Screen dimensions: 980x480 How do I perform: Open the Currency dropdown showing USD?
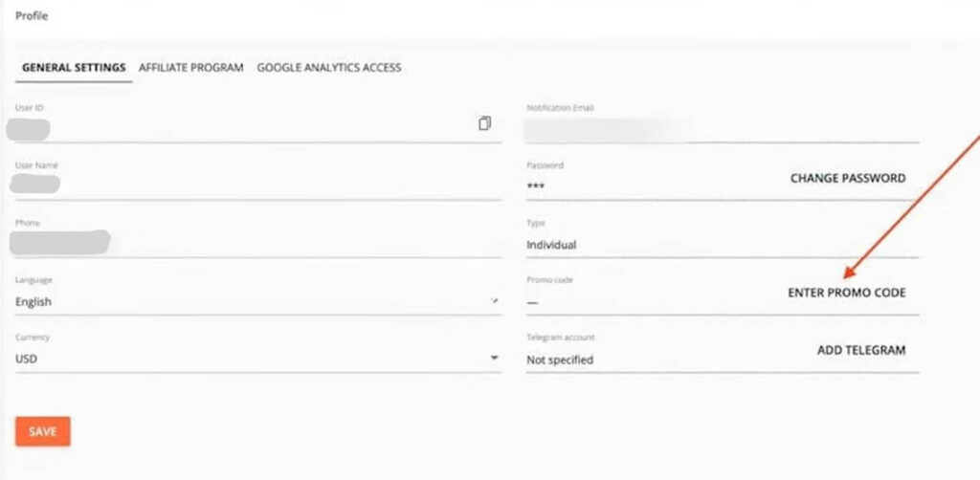494,358
